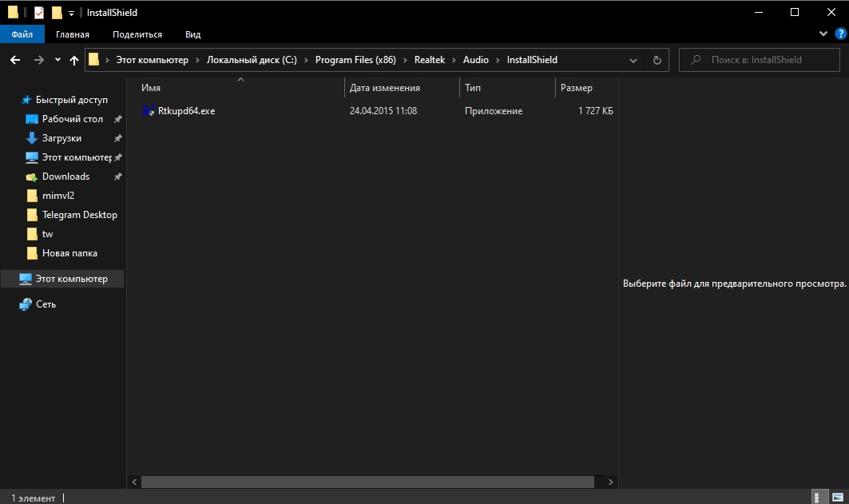849x504 pixels.
Task: Click the forward navigation arrow
Action: (38, 60)
